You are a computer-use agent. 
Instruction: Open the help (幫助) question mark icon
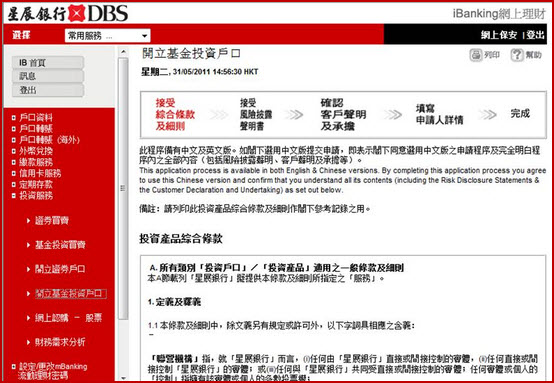517,55
